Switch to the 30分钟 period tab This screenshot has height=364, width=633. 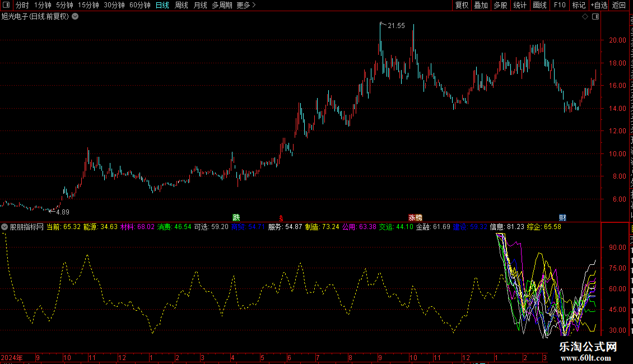(x=114, y=5)
